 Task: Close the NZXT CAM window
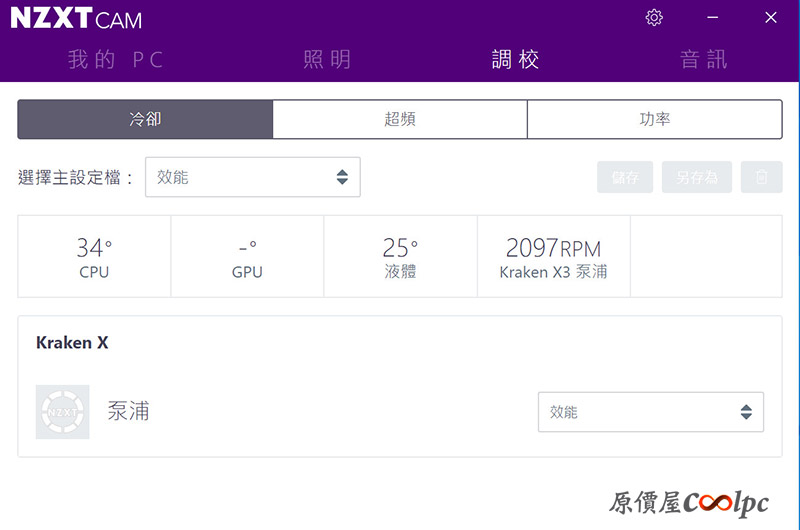(770, 18)
